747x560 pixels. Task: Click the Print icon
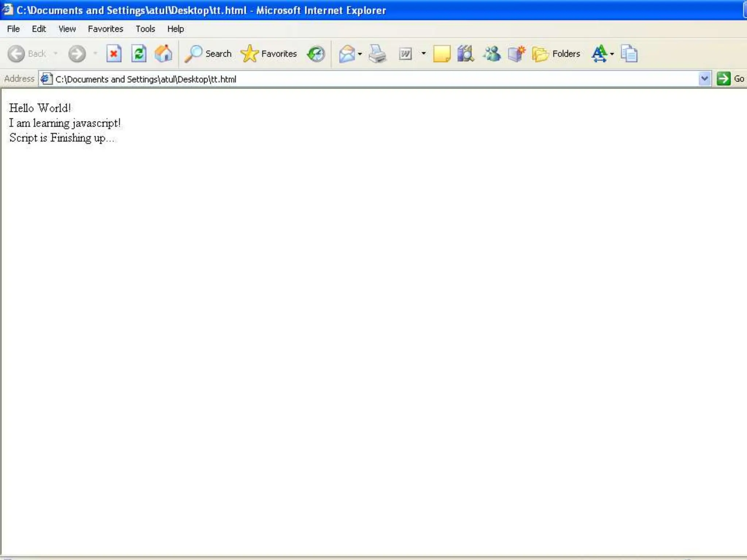pyautogui.click(x=377, y=54)
